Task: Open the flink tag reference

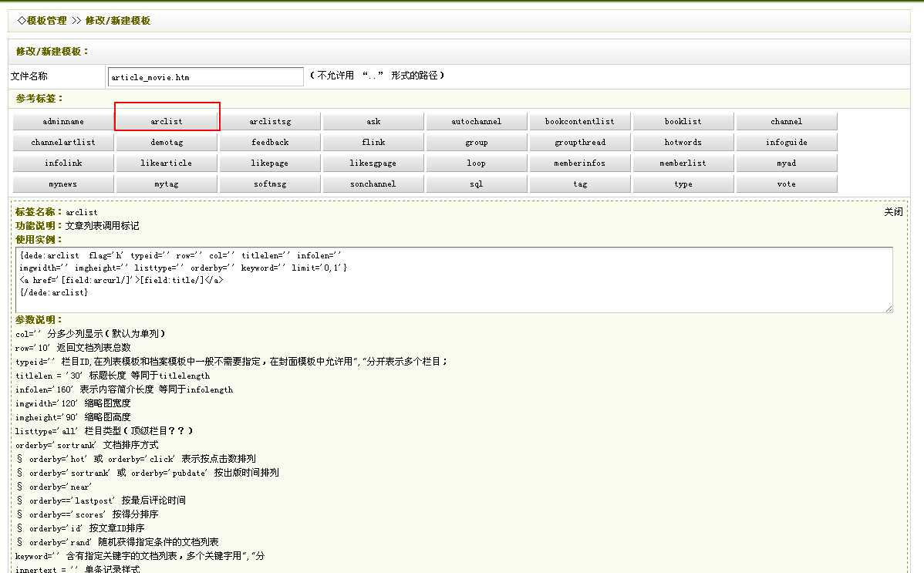Action: pyautogui.click(x=373, y=142)
